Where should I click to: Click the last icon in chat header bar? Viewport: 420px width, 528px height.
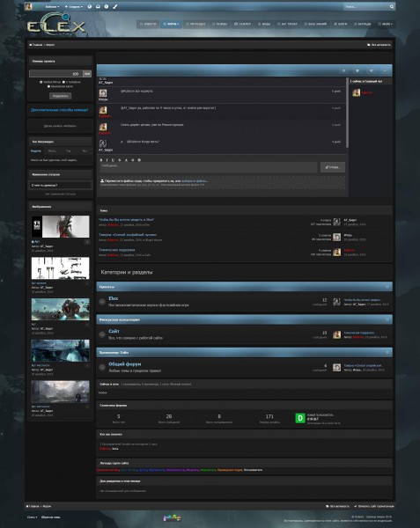(x=385, y=70)
